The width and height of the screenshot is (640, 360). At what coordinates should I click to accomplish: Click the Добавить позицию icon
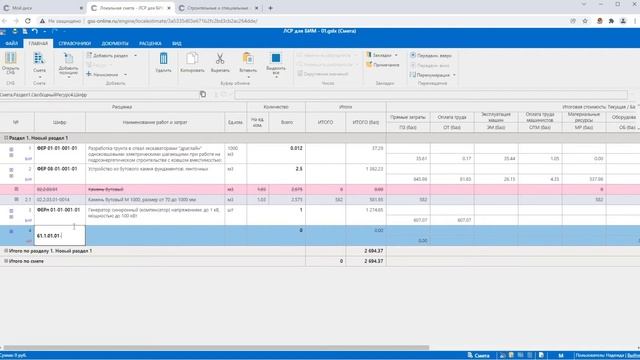coord(68,58)
